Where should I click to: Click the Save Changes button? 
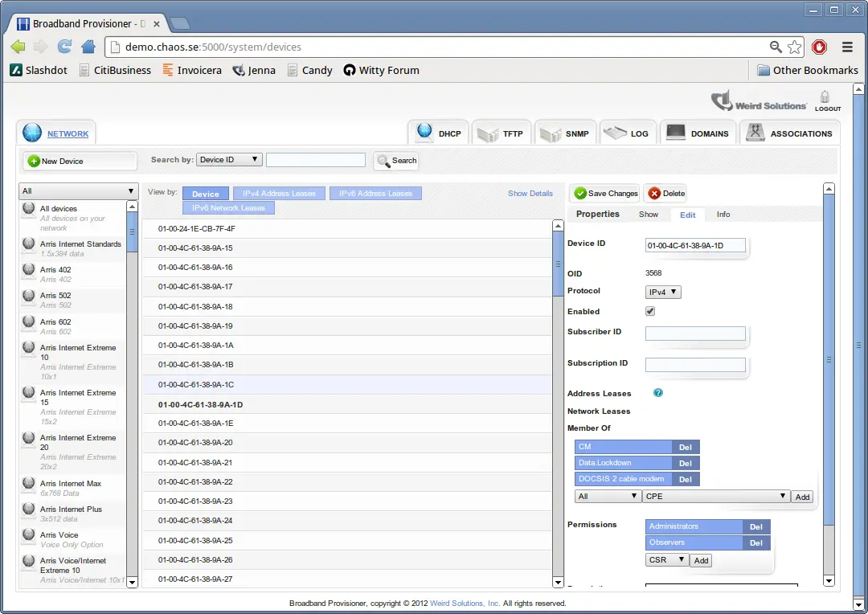tap(605, 193)
